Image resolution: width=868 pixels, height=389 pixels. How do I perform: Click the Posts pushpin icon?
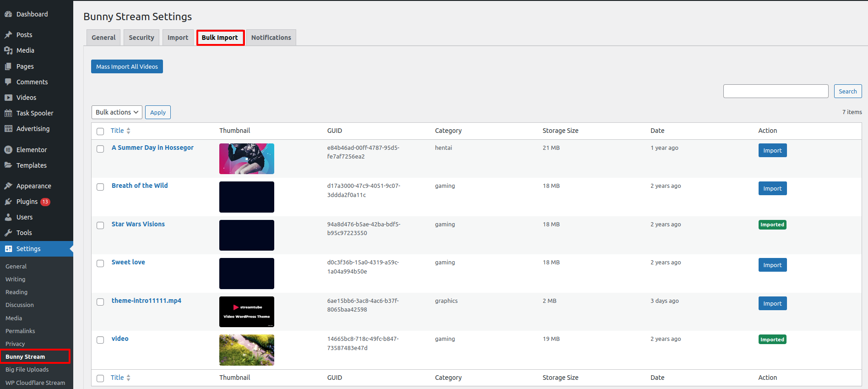[8, 35]
